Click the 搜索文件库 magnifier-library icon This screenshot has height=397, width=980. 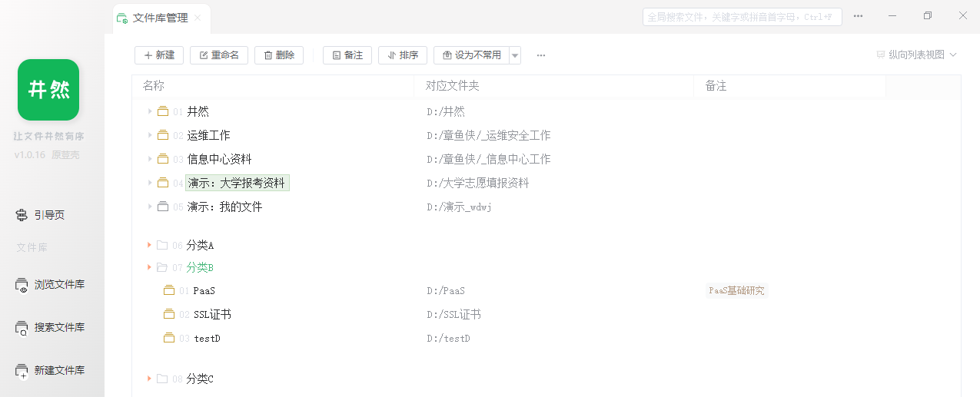[x=22, y=328]
